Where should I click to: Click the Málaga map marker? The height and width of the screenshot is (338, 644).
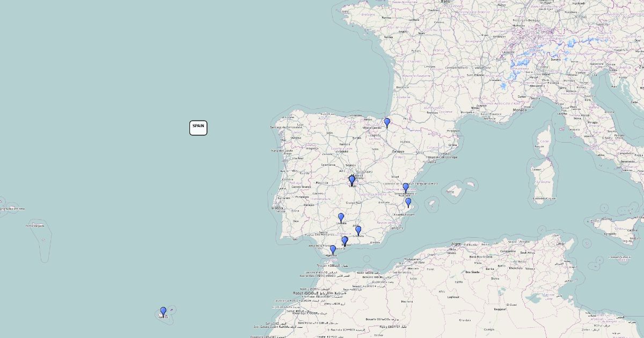point(345,241)
